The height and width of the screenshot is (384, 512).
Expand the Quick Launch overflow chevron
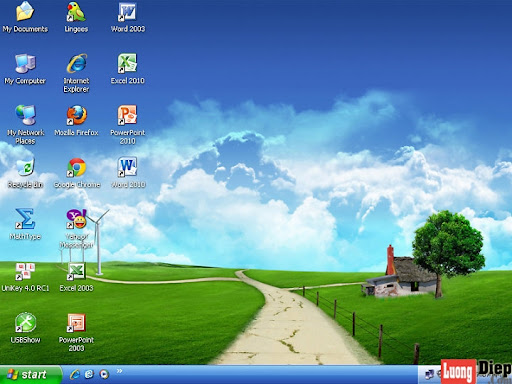[x=119, y=371]
